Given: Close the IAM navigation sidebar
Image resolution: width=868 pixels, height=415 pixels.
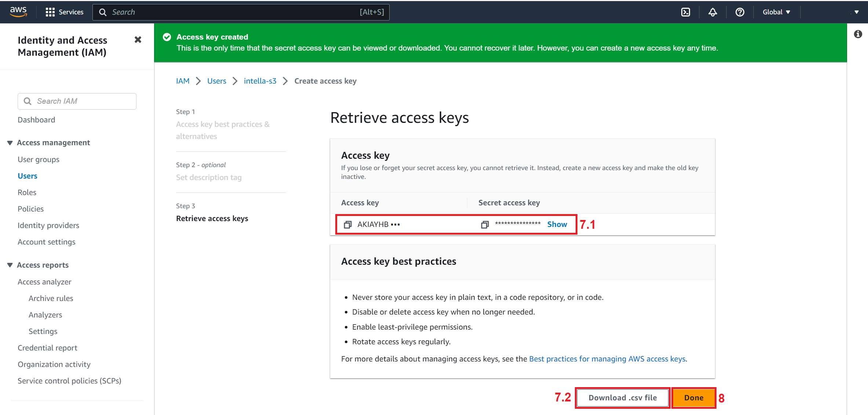Looking at the screenshot, I should click(x=138, y=40).
